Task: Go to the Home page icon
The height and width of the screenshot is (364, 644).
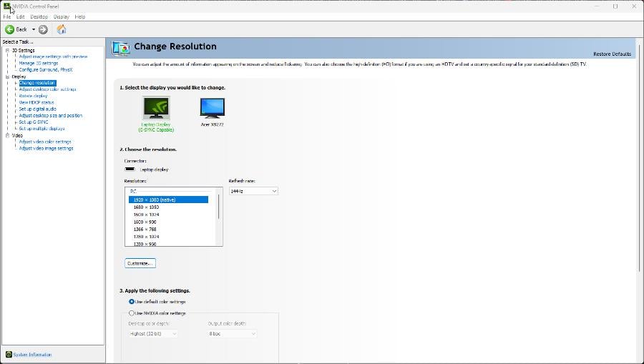Action: [x=62, y=29]
